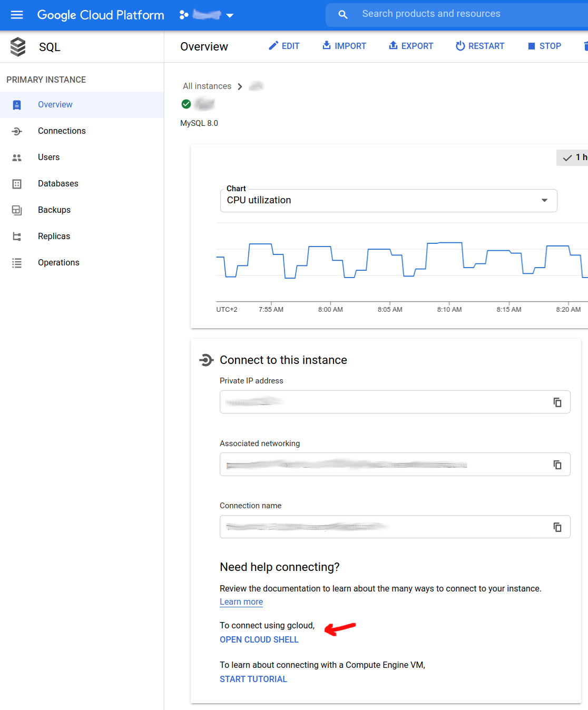
Task: Click the Replicas branch icon
Action: [x=17, y=236]
